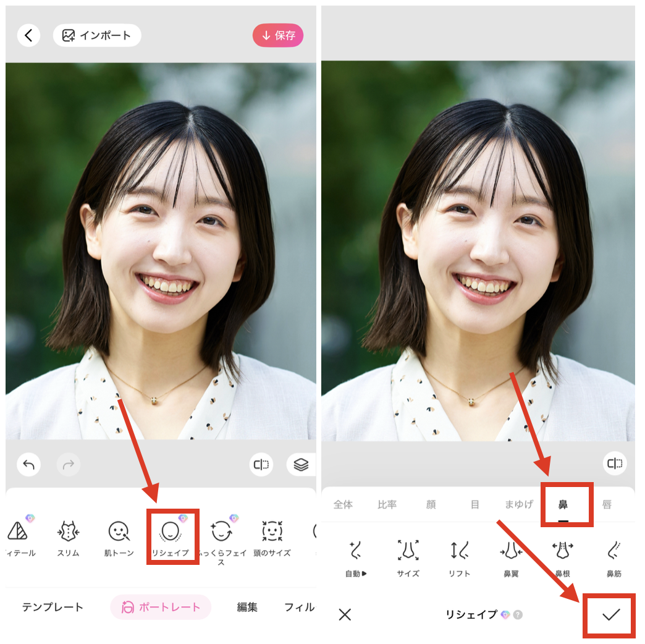Switch to the 鼻 (Nose) tab
The image size is (645, 644).
[566, 504]
